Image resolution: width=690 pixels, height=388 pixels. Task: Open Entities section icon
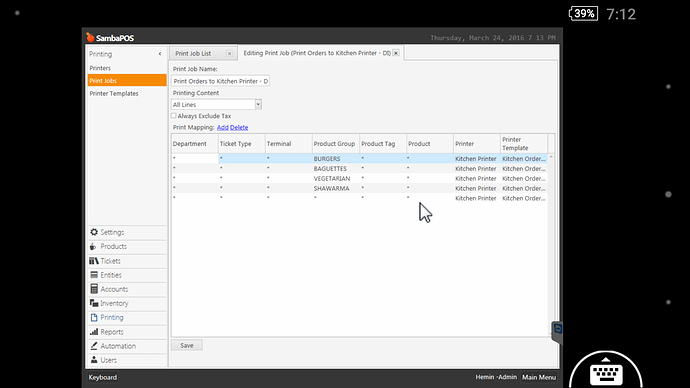click(94, 275)
